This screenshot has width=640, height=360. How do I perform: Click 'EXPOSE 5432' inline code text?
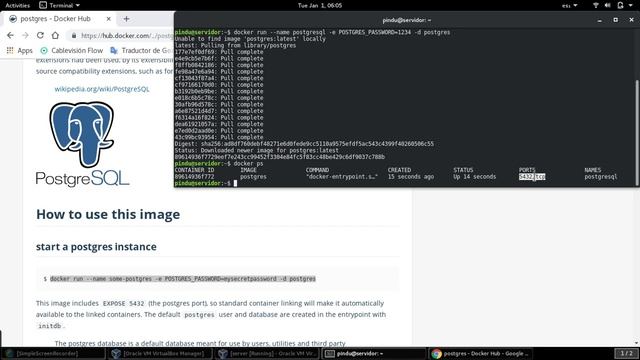[x=123, y=303]
